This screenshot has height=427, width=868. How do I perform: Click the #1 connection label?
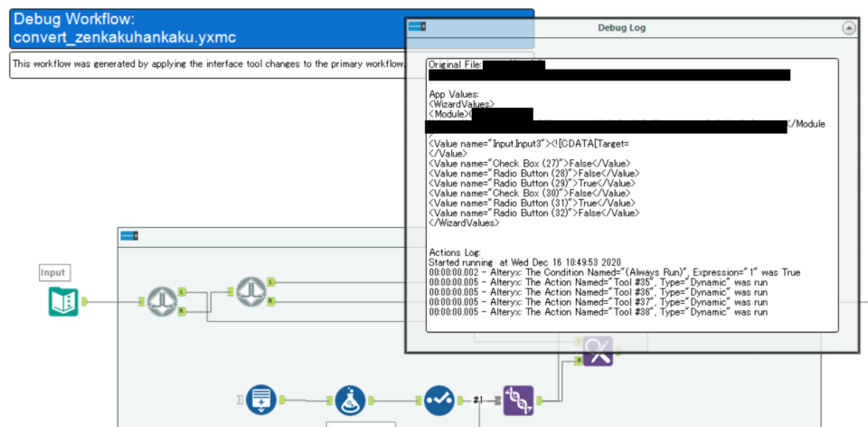[478, 400]
